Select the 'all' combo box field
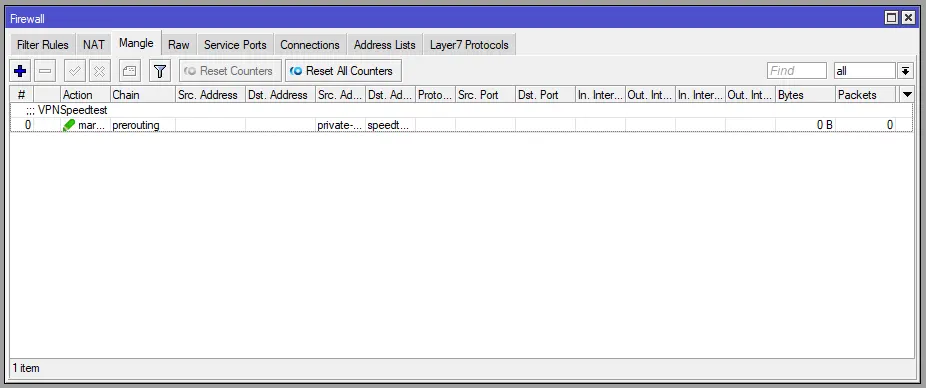Image resolution: width=926 pixels, height=388 pixels. [865, 71]
